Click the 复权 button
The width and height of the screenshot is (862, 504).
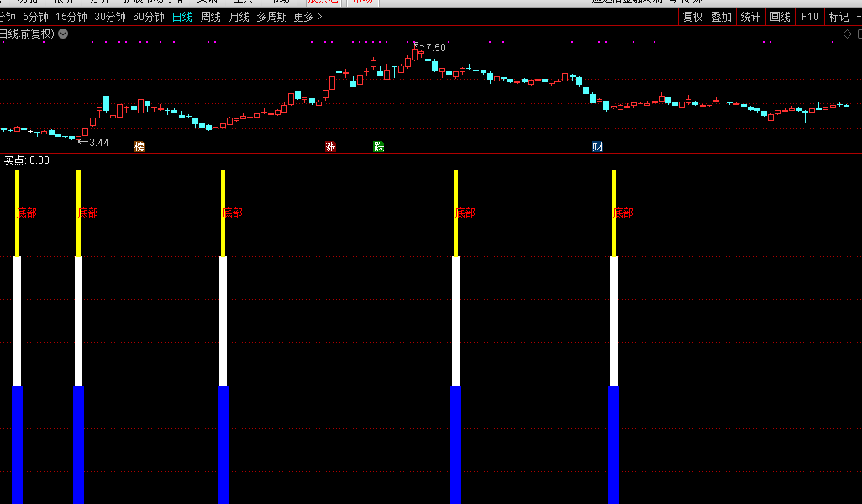point(692,17)
